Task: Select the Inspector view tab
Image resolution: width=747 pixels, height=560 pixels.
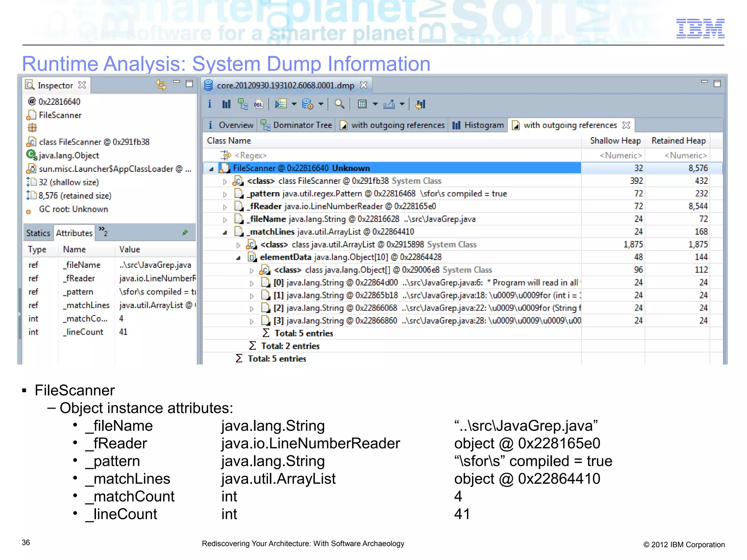Action: tap(55, 85)
